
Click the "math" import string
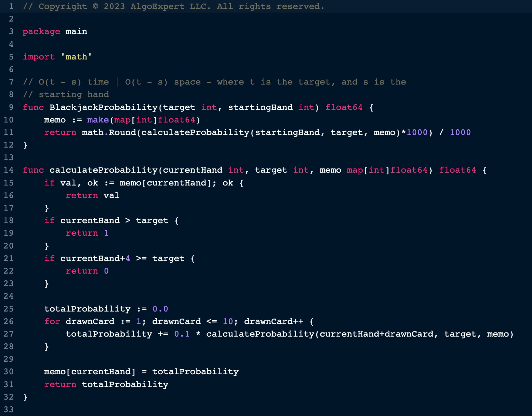coord(76,57)
